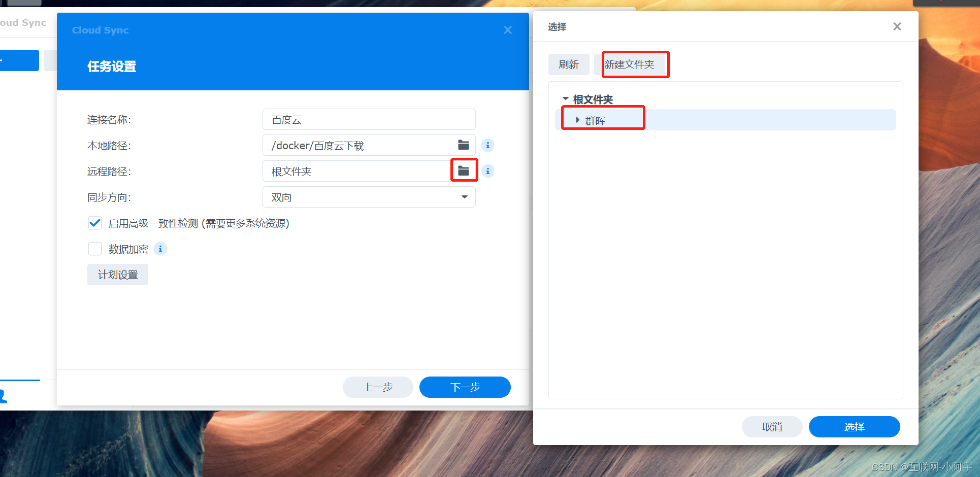Viewport: 980px width, 477px height.
Task: Open 计划设置 schedule settings
Action: click(x=118, y=275)
